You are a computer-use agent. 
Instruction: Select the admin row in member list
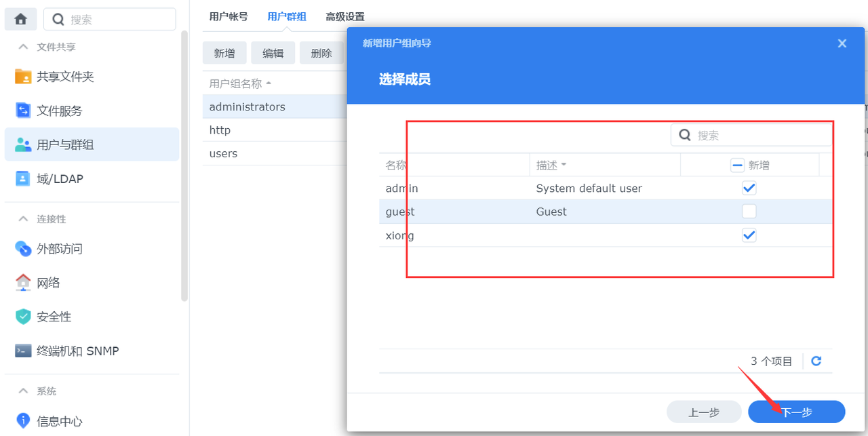(x=605, y=188)
